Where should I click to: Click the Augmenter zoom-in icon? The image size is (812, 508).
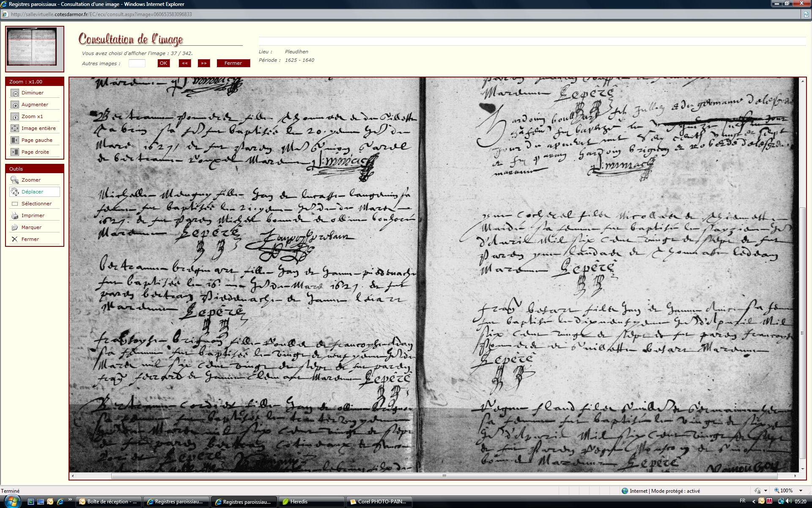(x=15, y=105)
